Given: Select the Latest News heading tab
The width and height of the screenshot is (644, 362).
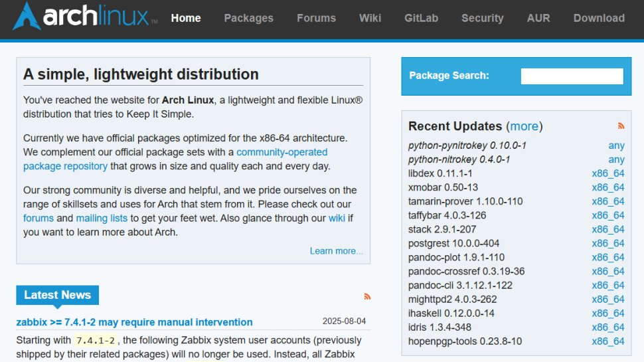Looking at the screenshot, I should click(x=58, y=295).
